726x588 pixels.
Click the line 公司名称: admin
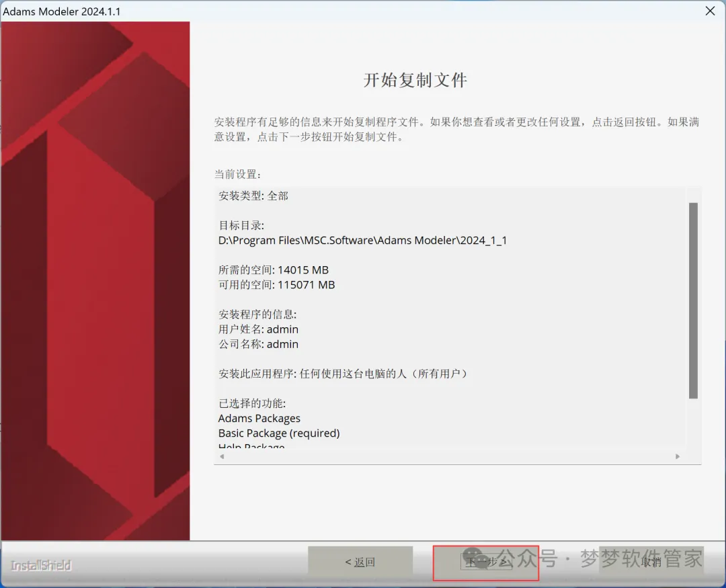(x=258, y=344)
